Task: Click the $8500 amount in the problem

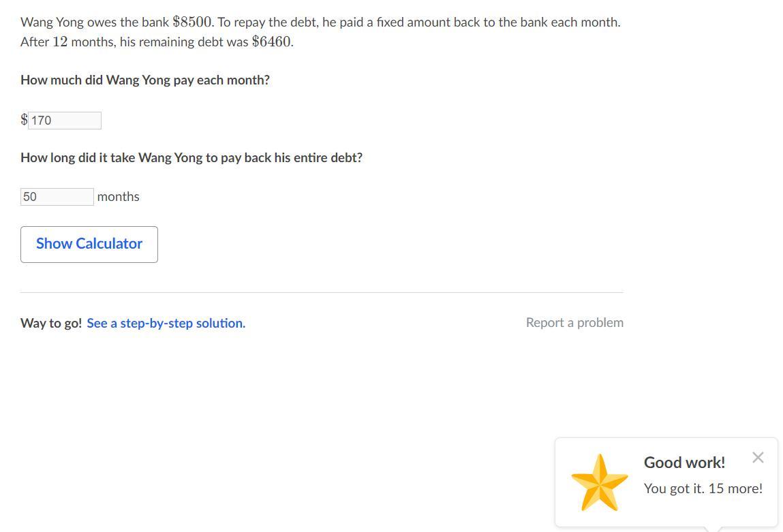Action: [x=193, y=22]
